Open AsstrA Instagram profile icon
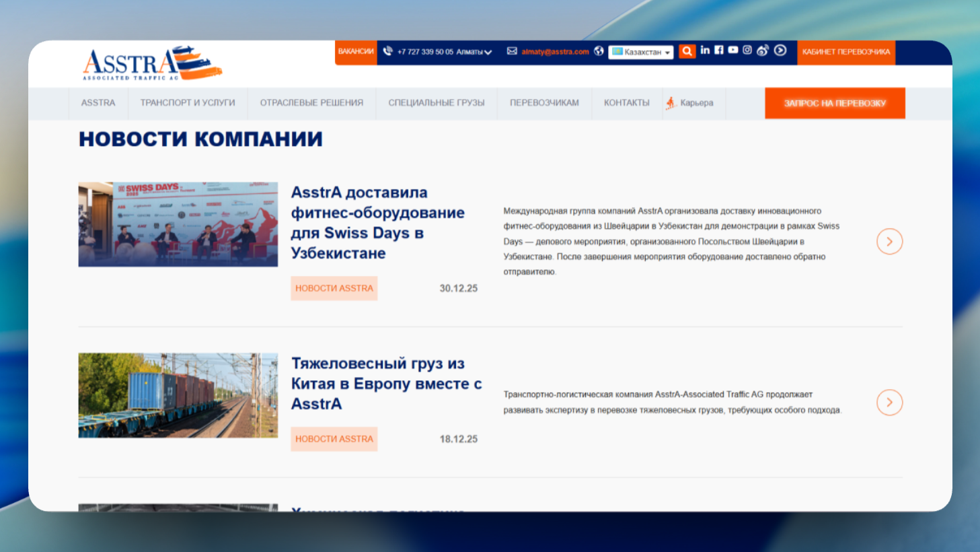The height and width of the screenshot is (552, 980). (x=747, y=50)
